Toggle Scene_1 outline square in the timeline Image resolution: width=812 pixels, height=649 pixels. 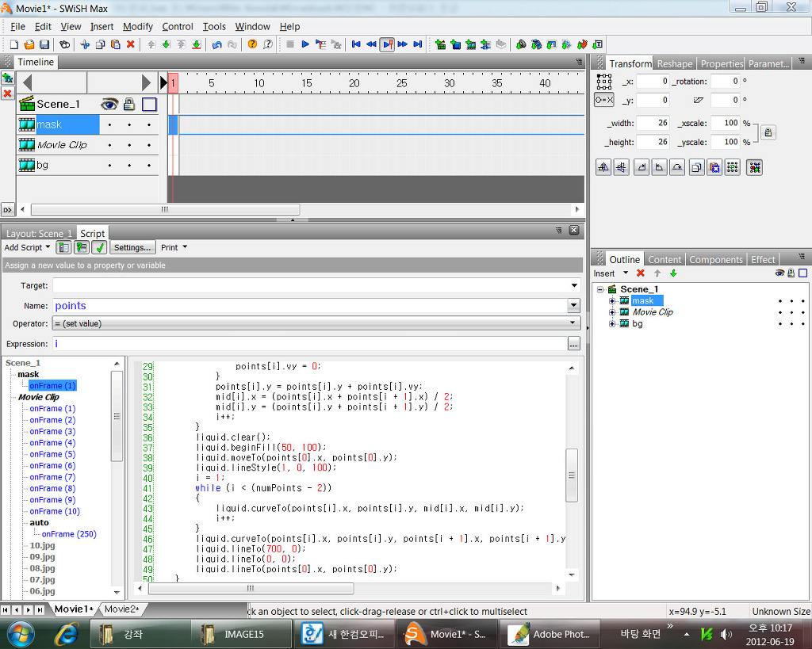click(x=149, y=105)
